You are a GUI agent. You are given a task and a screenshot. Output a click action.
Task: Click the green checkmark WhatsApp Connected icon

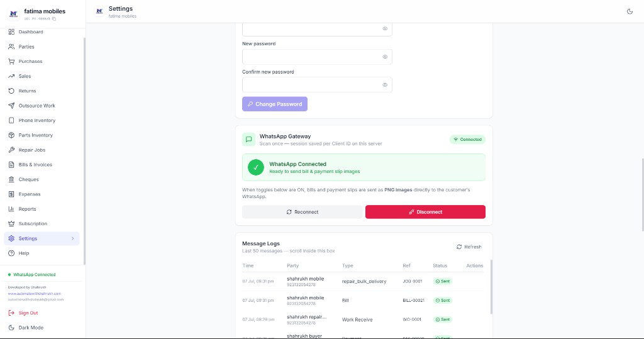point(256,167)
